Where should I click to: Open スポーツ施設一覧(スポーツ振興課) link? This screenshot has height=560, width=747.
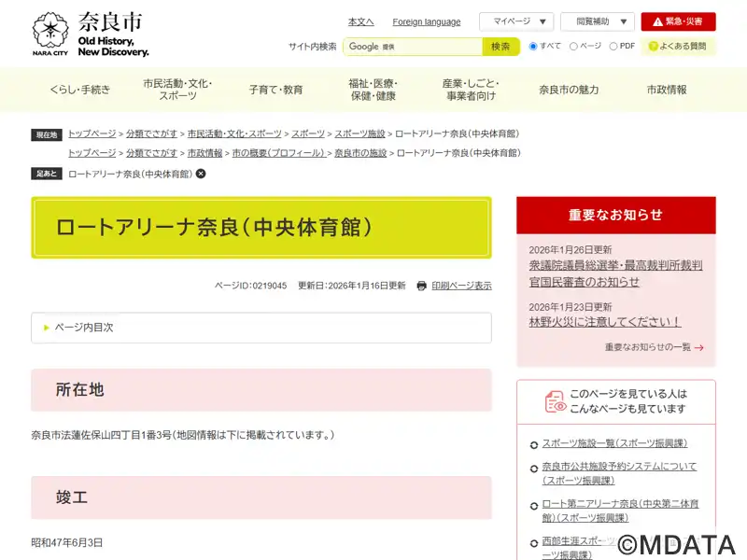tap(614, 443)
